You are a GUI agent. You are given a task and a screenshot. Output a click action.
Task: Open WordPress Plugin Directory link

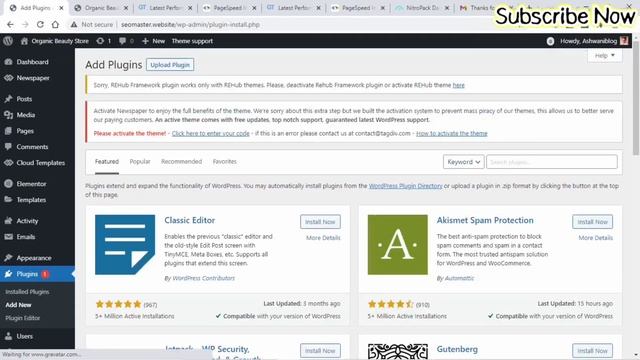[x=405, y=186]
